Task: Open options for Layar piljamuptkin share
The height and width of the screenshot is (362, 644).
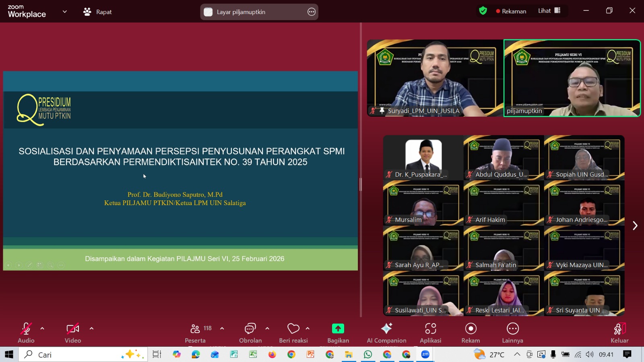Action: pyautogui.click(x=311, y=12)
